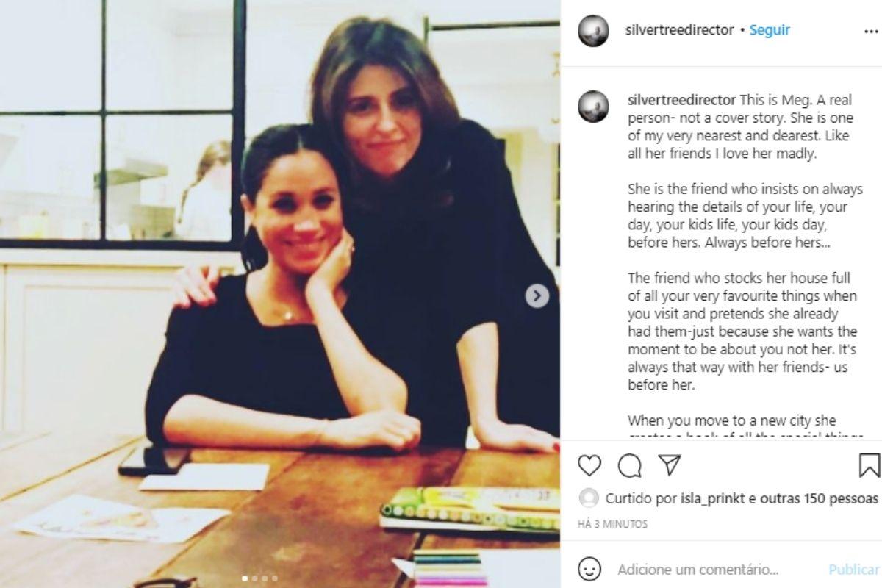Like the post with heart icon
The height and width of the screenshot is (588, 882).
[589, 465]
